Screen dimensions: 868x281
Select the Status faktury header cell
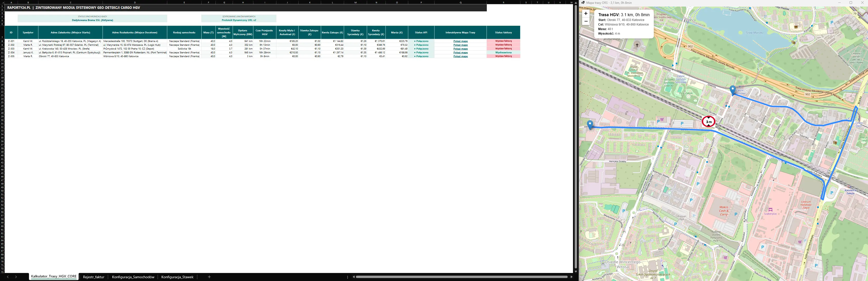503,33
